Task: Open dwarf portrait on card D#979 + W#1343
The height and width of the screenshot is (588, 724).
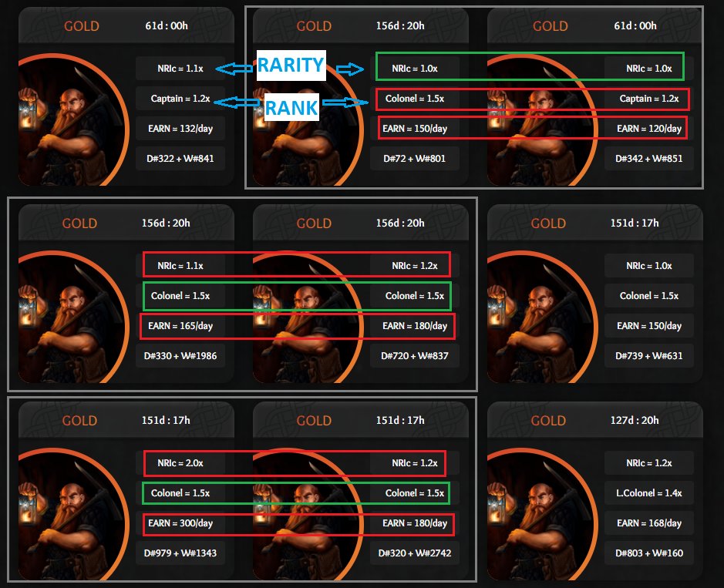Action: coord(73,514)
